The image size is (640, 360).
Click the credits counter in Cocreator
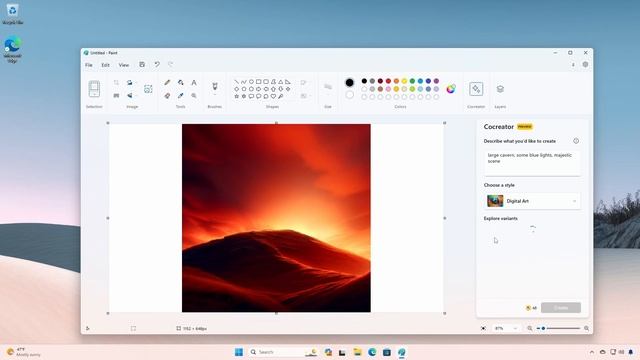pos(531,308)
